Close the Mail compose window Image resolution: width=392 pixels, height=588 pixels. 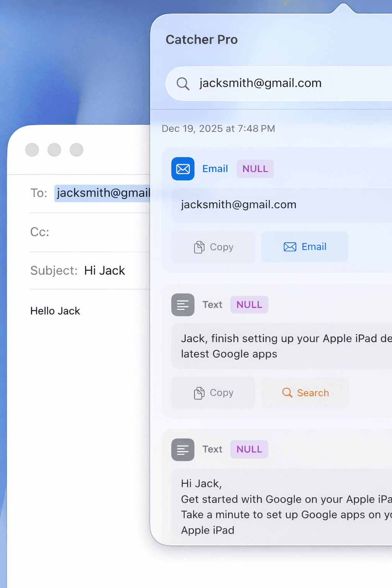(32, 150)
